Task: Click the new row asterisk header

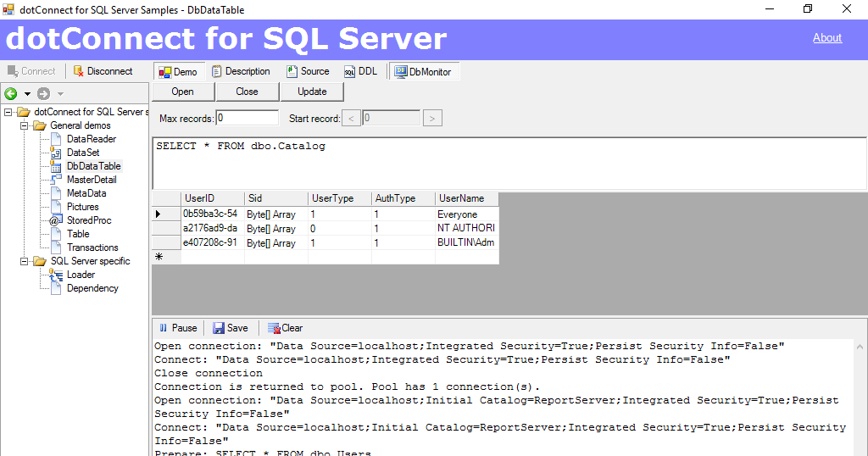Action: click(x=166, y=257)
